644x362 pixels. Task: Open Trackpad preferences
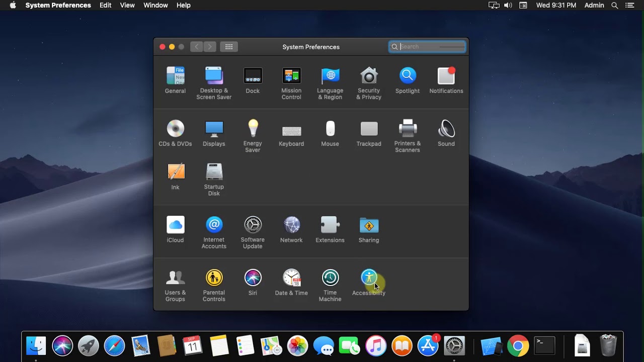[369, 133]
